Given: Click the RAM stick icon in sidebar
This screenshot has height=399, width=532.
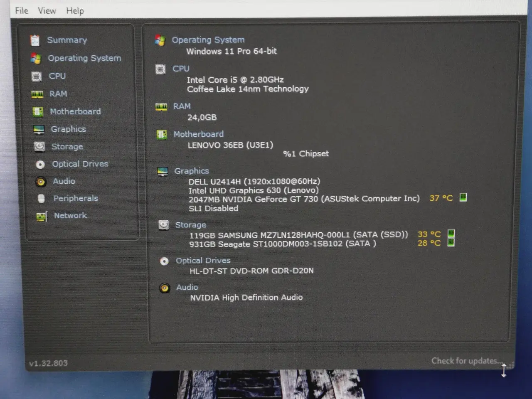Looking at the screenshot, I should pyautogui.click(x=37, y=94).
